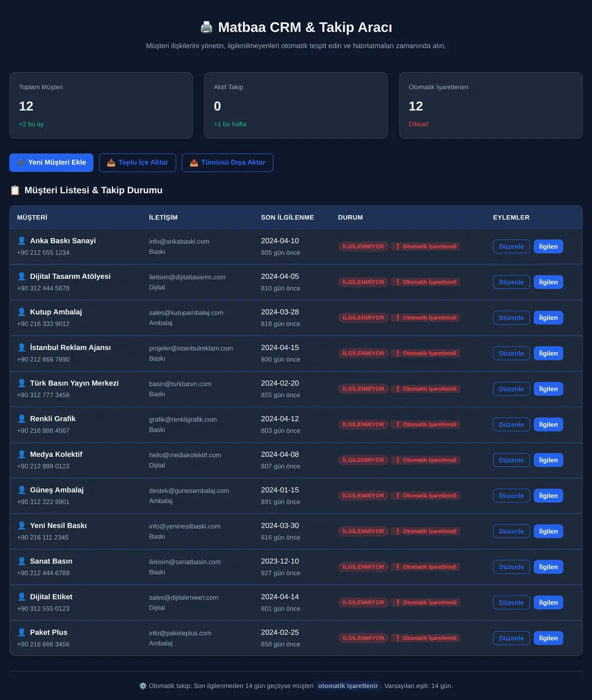Click the person icon for Dijital Etiket
Image resolution: width=592 pixels, height=700 pixels.
(22, 596)
